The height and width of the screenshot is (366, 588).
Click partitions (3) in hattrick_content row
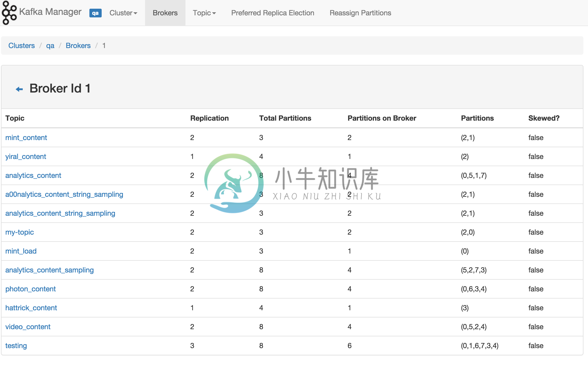[465, 308]
